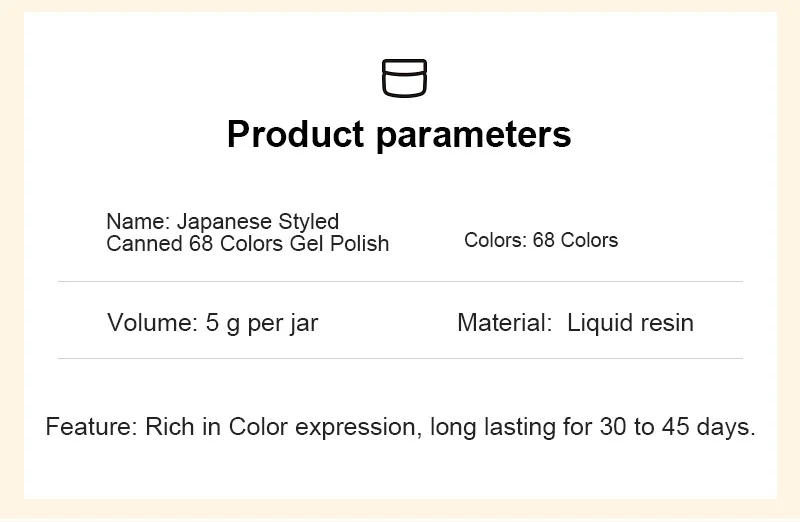
Task: Click the "Canned 68 Colors Gel Polish" line
Action: pos(247,243)
